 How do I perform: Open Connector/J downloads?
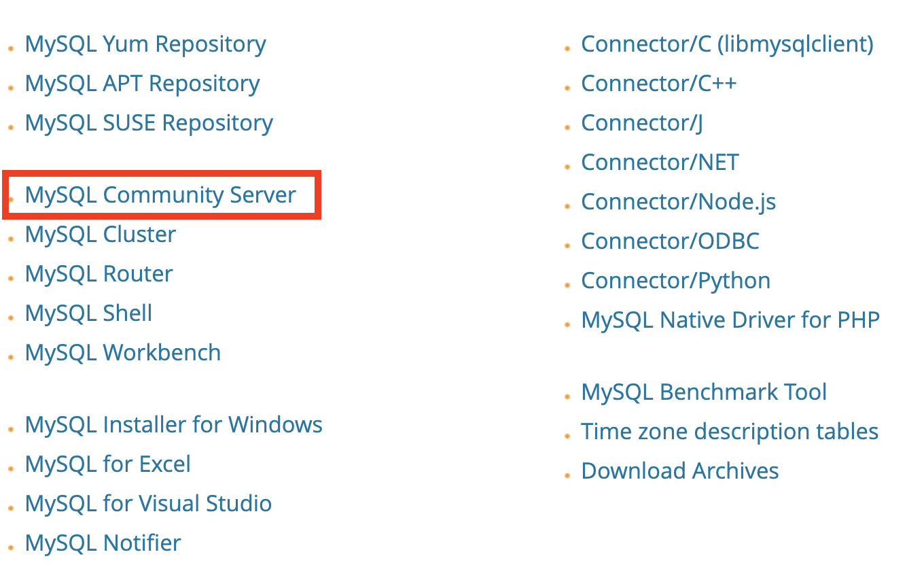[x=641, y=122]
